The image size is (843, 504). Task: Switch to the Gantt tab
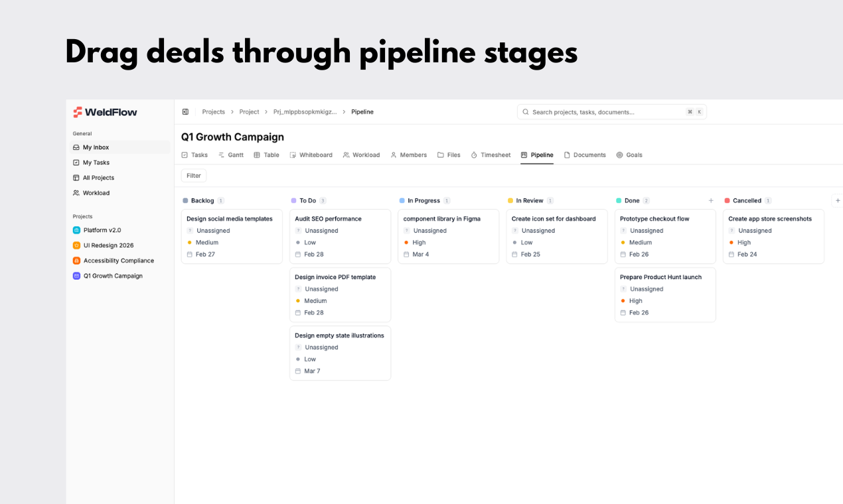pos(230,155)
